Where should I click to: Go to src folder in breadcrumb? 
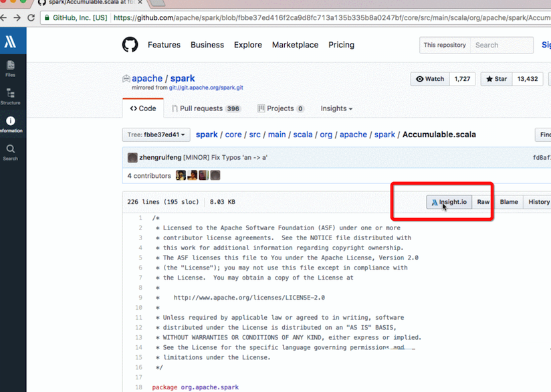(x=255, y=134)
